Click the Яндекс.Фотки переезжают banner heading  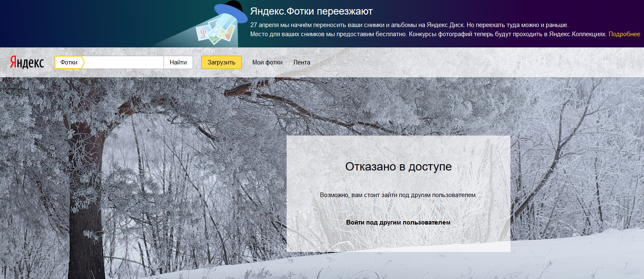point(312,11)
